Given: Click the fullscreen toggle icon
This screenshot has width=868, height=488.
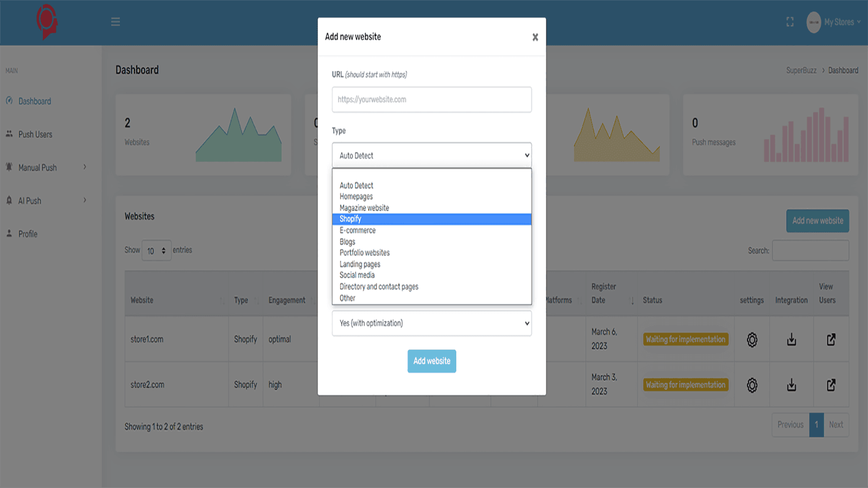Looking at the screenshot, I should (790, 22).
